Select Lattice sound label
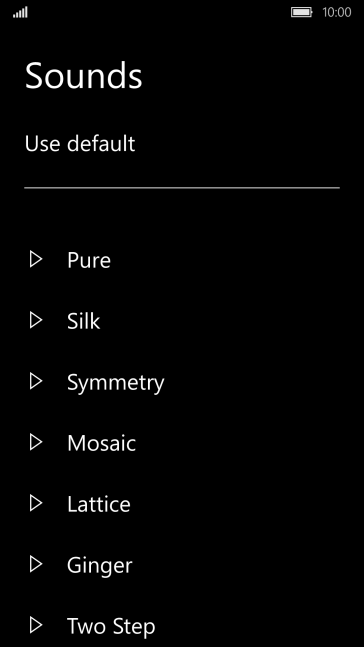The width and height of the screenshot is (364, 647). tap(99, 504)
